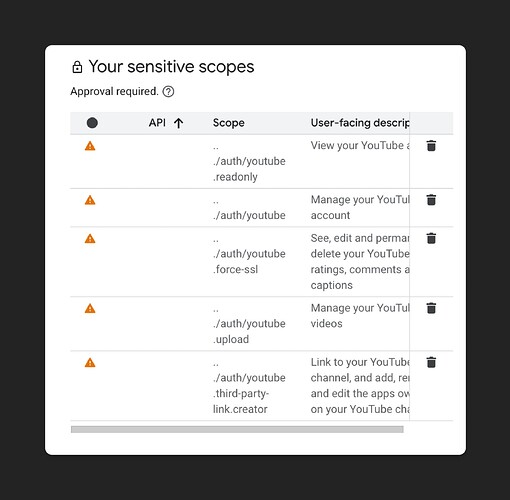510x500 pixels.
Task: Click warning icon on ./auth/youtube row
Action: [90, 200]
